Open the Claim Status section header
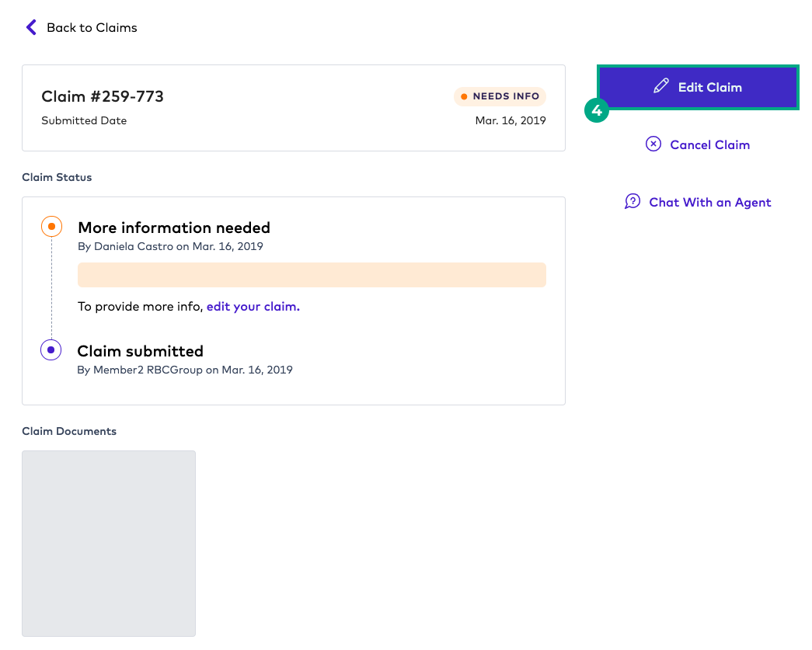The width and height of the screenshot is (812, 650). [57, 177]
